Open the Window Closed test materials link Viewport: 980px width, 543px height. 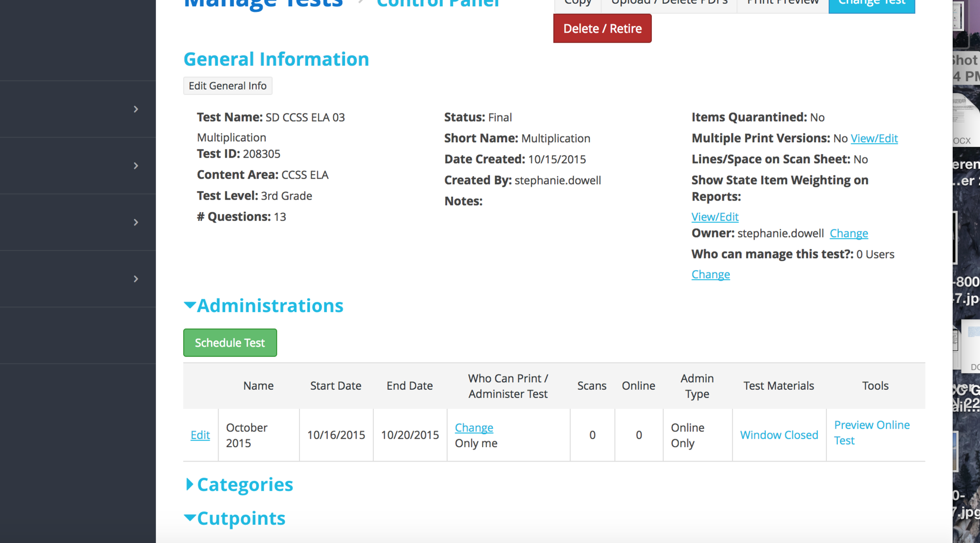tap(779, 435)
